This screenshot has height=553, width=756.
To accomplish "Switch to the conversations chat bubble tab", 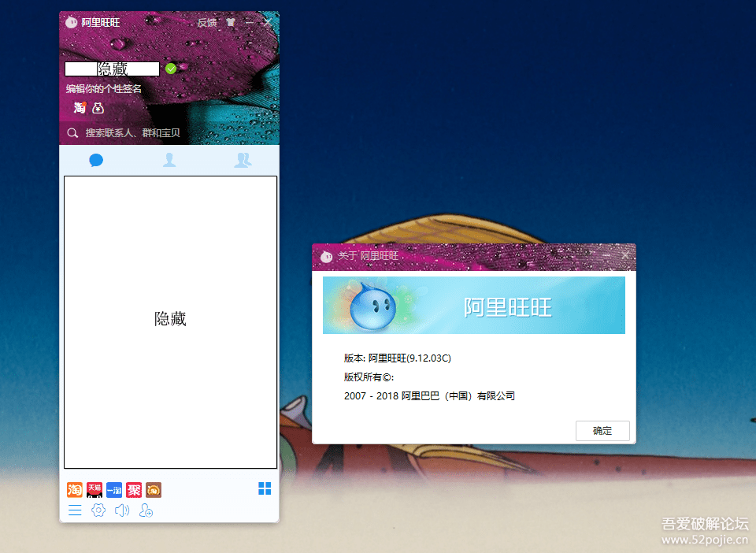I will coord(96,160).
